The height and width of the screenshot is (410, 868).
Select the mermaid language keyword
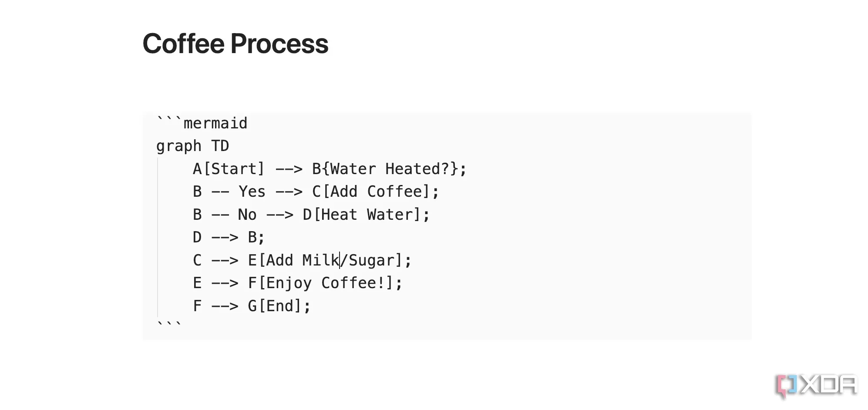click(x=215, y=124)
